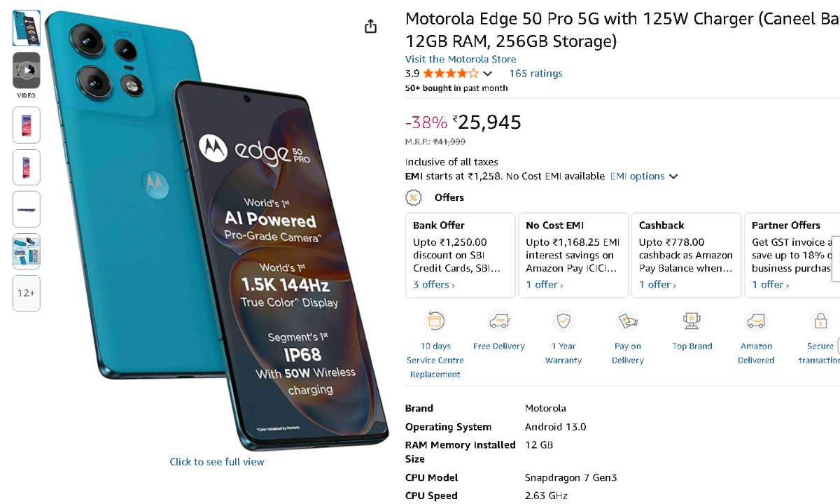Click the 10 days Service Centre Replacement icon
Viewport: 840px width, 504px height.
(x=435, y=321)
